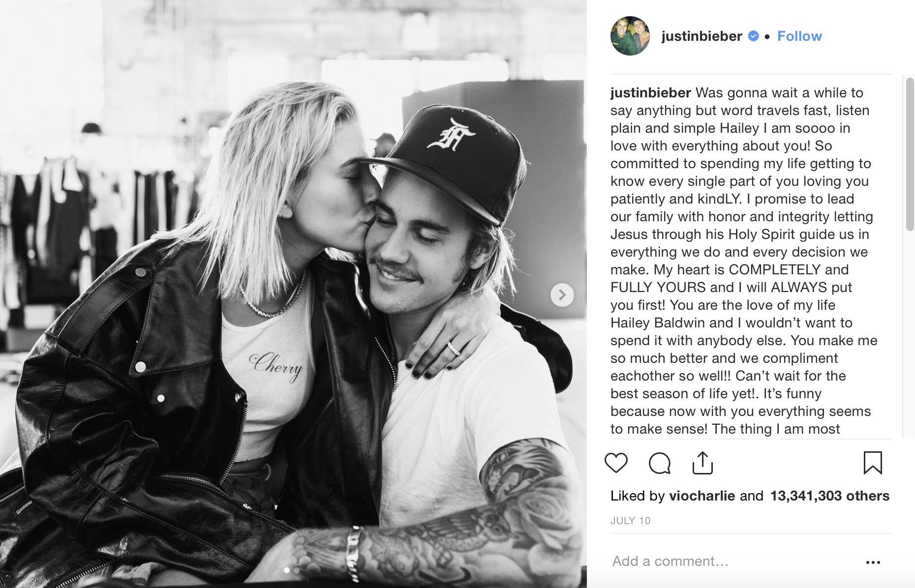Click justinbieber username in the caption
The width and height of the screenshot is (915, 588).
click(651, 92)
